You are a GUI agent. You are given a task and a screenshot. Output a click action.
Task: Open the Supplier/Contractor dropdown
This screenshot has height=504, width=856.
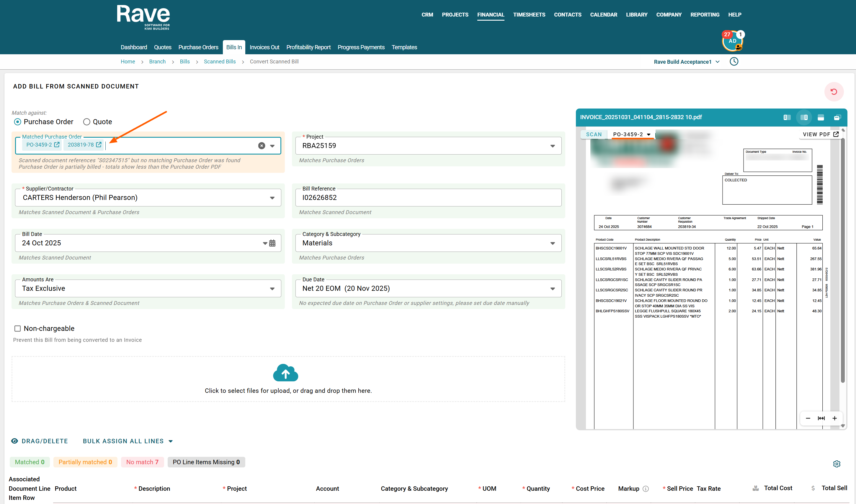click(x=272, y=198)
